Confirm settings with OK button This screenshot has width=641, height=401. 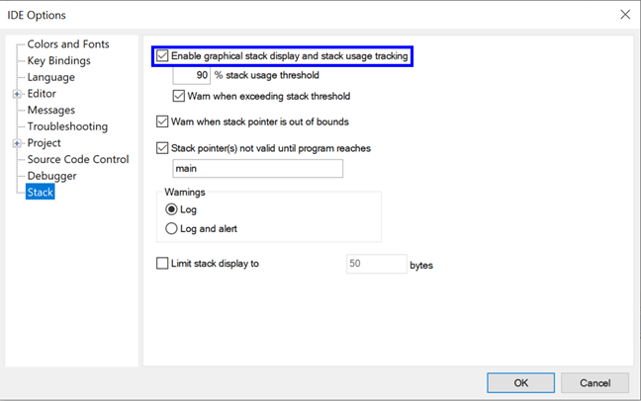coord(520,383)
